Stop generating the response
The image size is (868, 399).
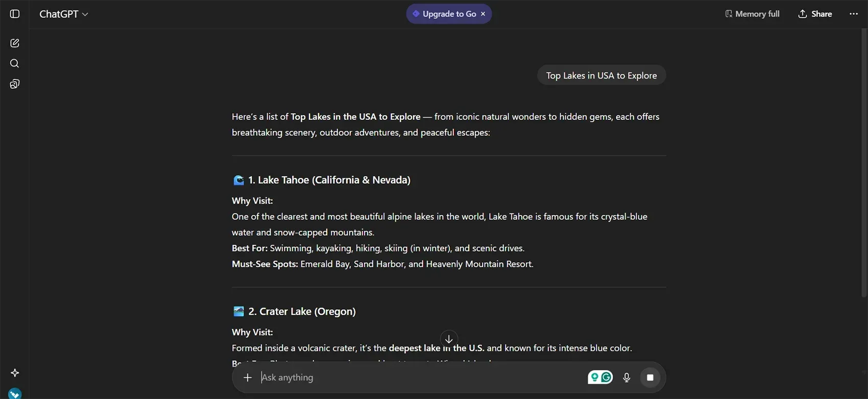[x=650, y=378]
